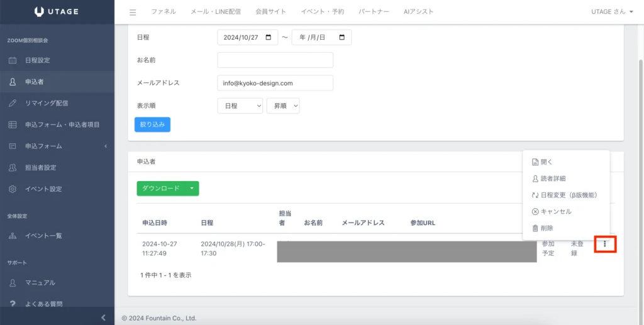
Task: Click the three-dot row action icon
Action: (605, 244)
